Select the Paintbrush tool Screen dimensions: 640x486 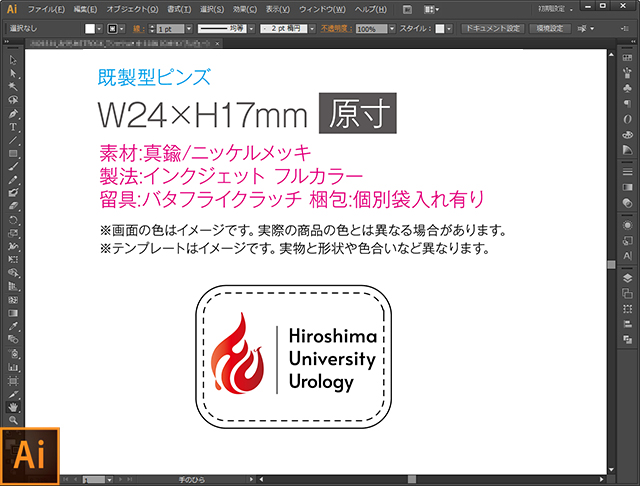point(13,166)
